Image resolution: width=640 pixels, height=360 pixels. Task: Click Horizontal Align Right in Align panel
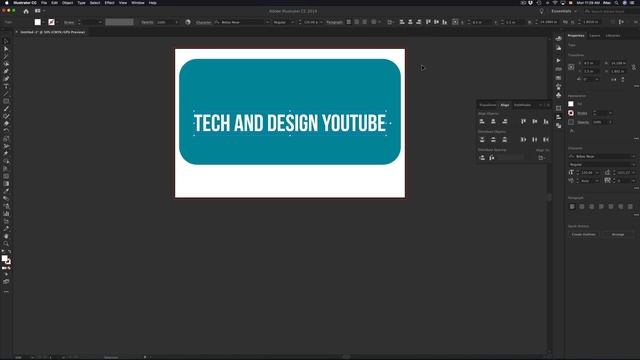click(505, 121)
